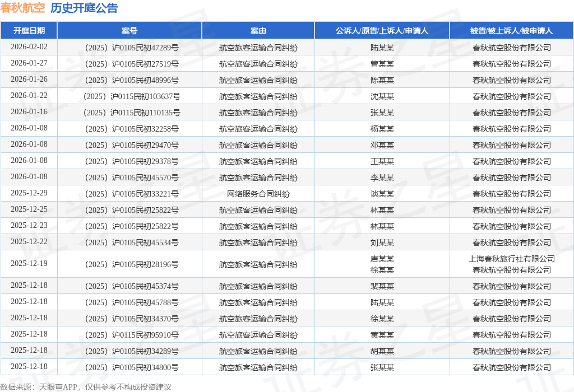The height and width of the screenshot is (392, 574).
Task: Click case number 沪0105民初29378号
Action: point(132,161)
